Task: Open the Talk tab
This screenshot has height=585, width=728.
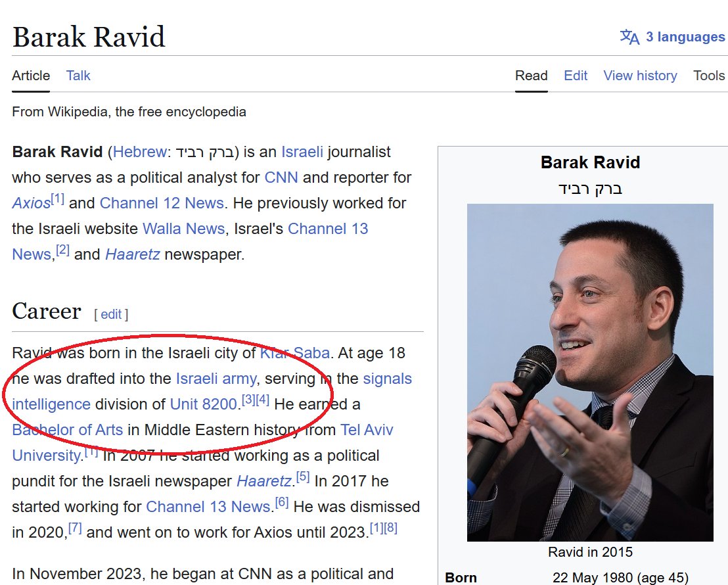Action: (78, 76)
